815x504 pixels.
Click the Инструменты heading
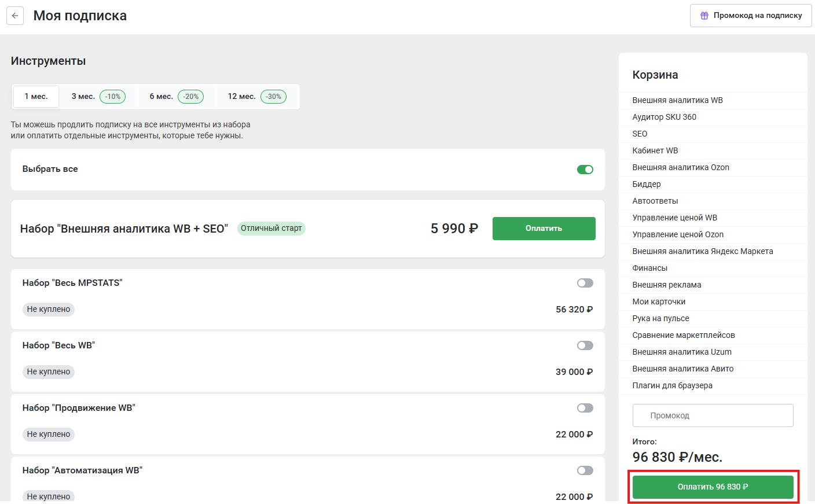[48, 61]
